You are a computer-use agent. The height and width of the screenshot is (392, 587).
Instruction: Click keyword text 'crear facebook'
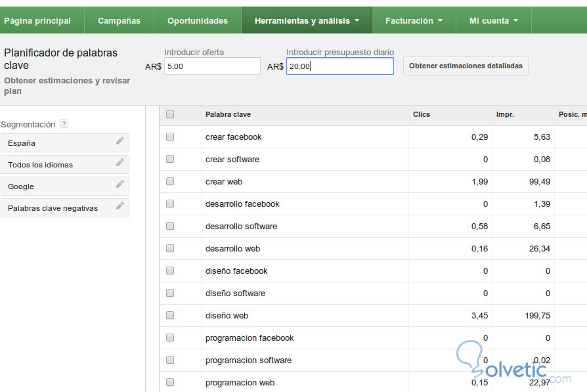click(233, 137)
